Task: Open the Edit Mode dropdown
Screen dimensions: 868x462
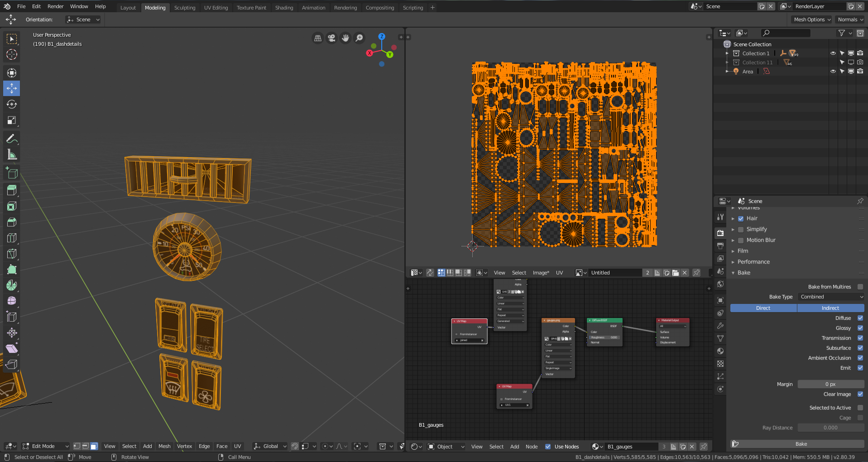Action: click(x=45, y=446)
